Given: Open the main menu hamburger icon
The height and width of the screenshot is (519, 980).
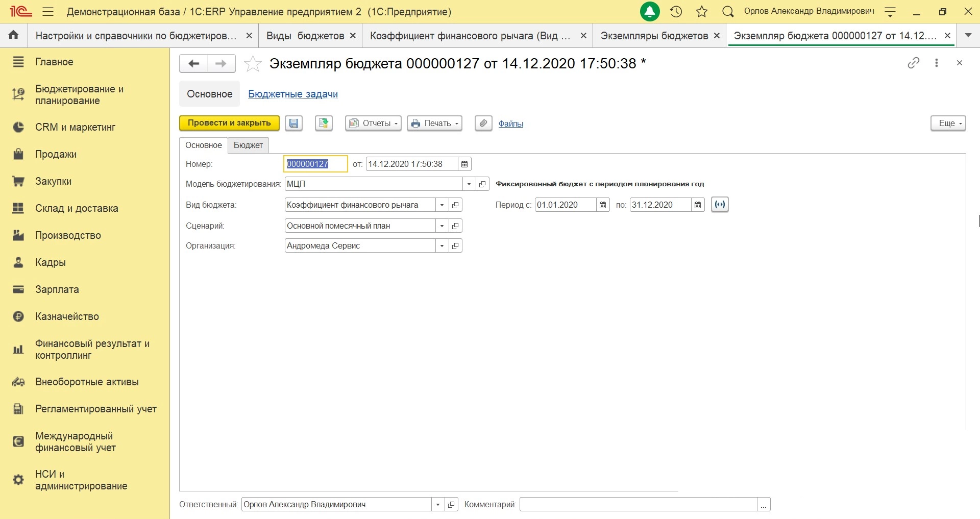Looking at the screenshot, I should click(48, 12).
